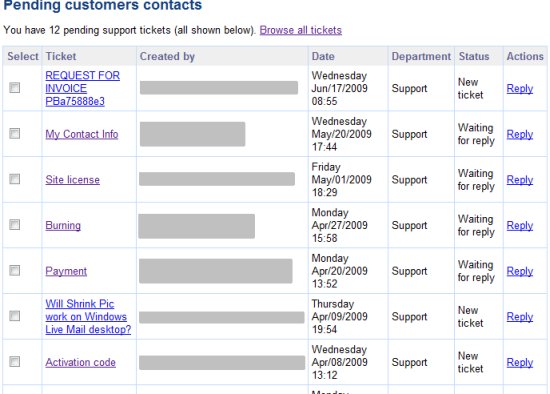Open the Activation code ticket
Screen dimensions: 550x394
point(80,362)
